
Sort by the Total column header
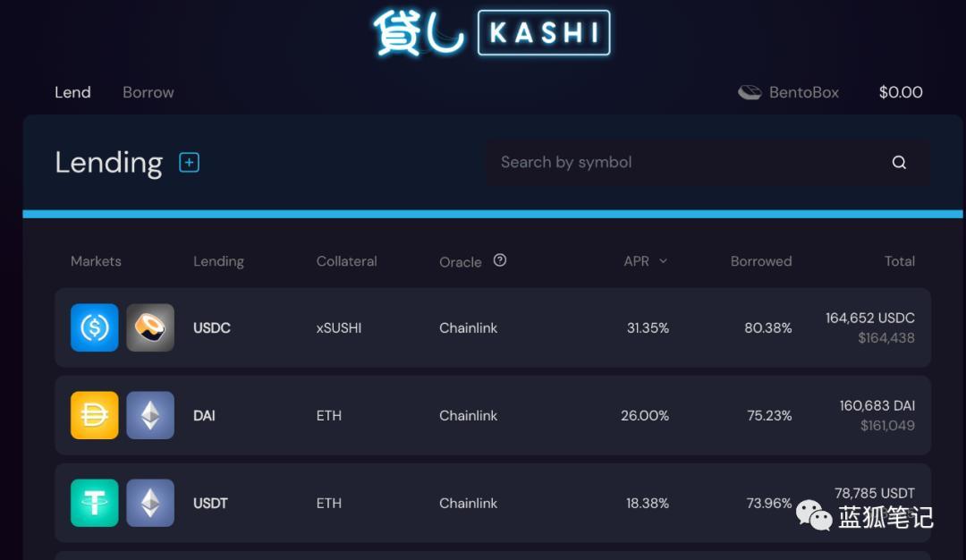899,261
